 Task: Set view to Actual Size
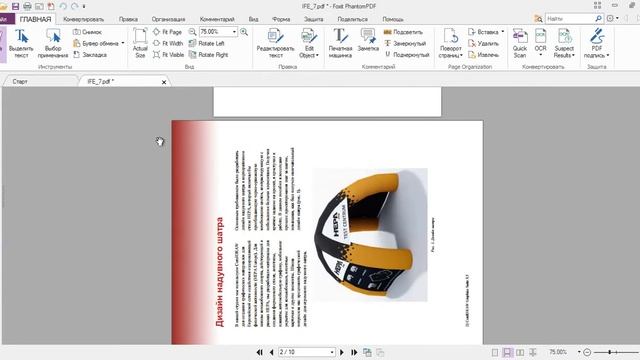[x=140, y=44]
